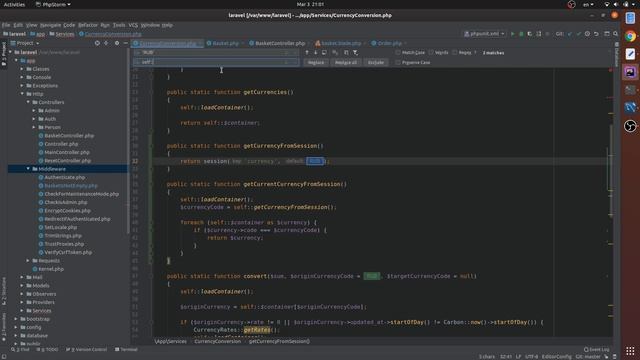
Task: Click Git: master branch widget
Action: 588,356
